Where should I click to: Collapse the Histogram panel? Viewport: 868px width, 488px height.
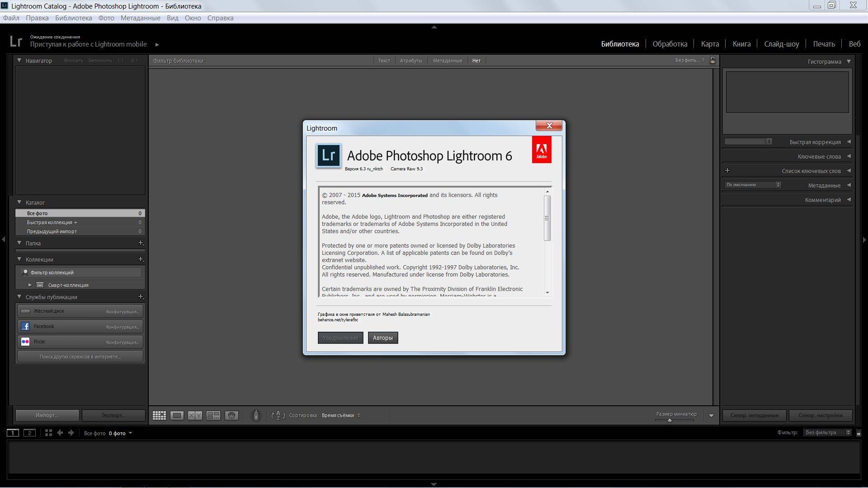tap(849, 61)
